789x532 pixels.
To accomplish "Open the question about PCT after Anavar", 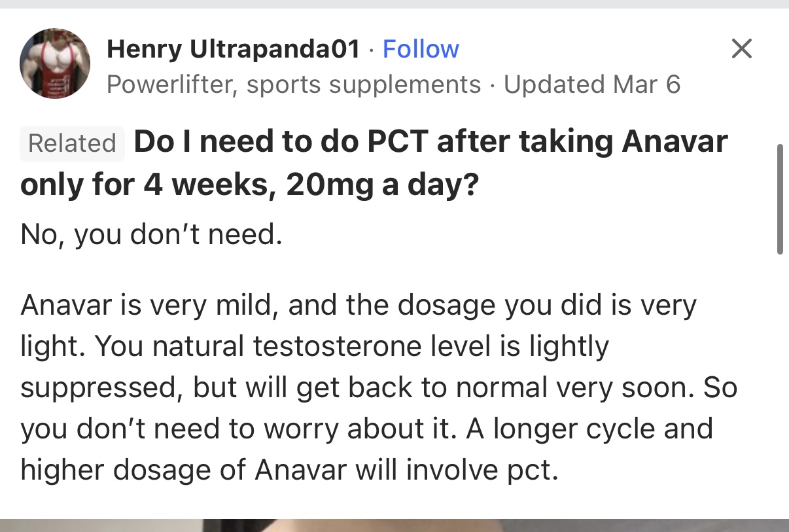I will click(x=374, y=164).
